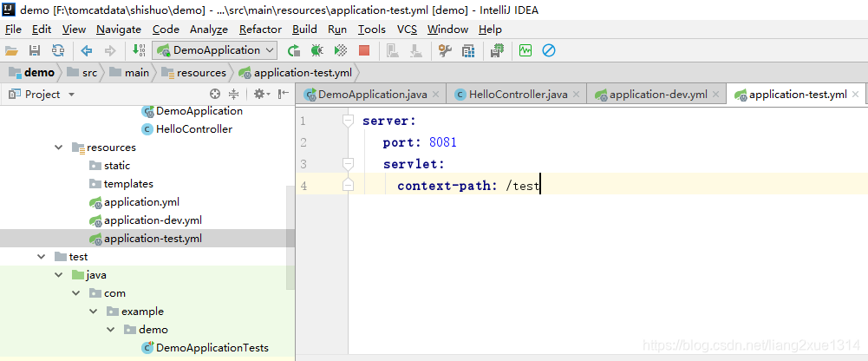Select application-dev.yml in project tree

145,221
